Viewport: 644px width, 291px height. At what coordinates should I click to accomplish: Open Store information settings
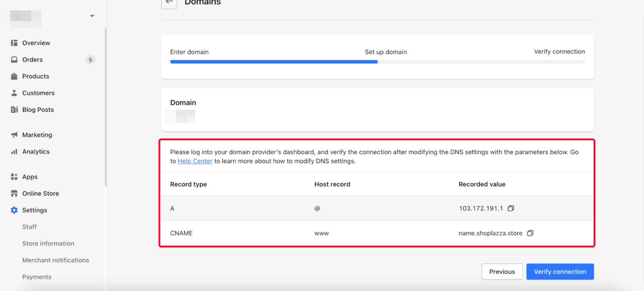tap(48, 244)
